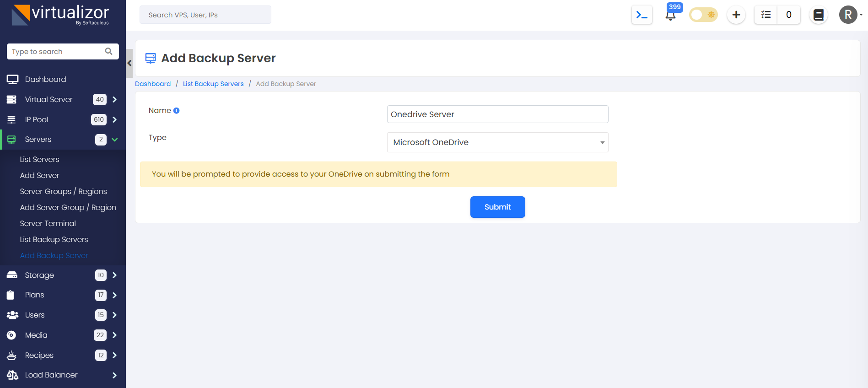Click the Name field with Onedrive Server

497,114
